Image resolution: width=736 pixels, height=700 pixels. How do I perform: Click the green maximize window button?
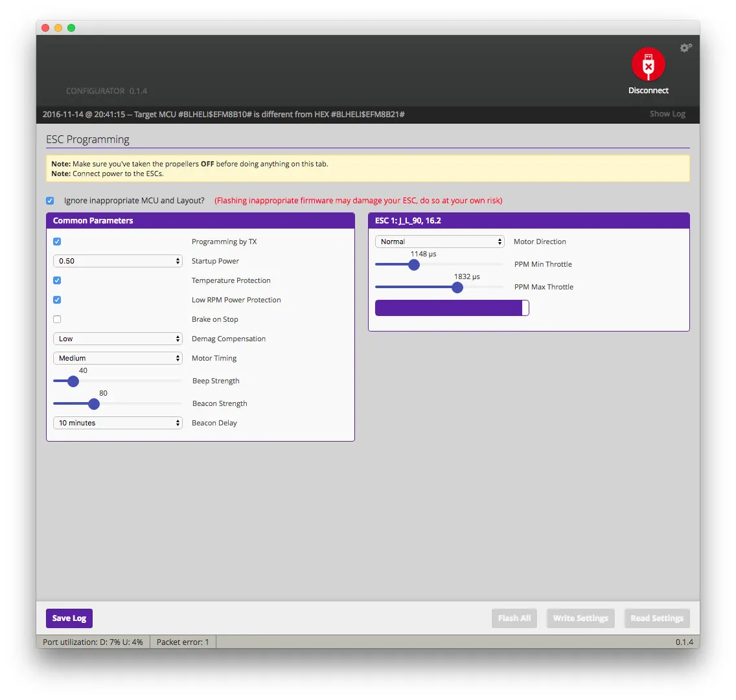point(71,28)
